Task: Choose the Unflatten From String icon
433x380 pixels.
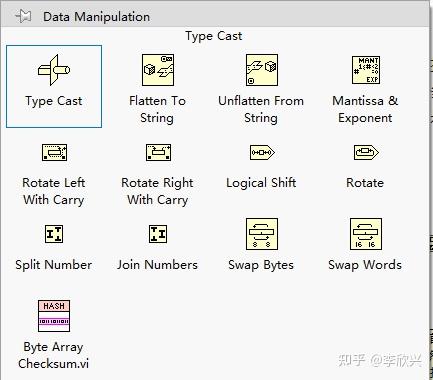Action: pos(262,70)
